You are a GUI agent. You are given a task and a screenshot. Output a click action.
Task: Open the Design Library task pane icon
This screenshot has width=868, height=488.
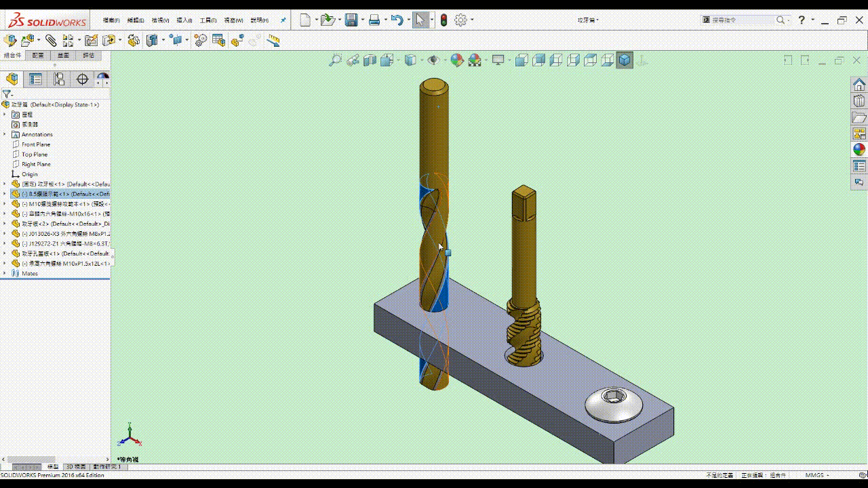859,101
